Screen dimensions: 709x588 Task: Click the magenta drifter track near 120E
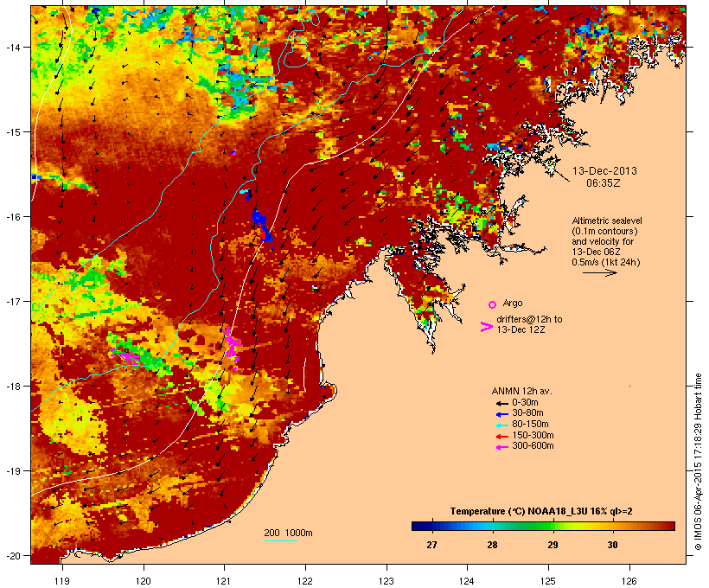coord(125,356)
